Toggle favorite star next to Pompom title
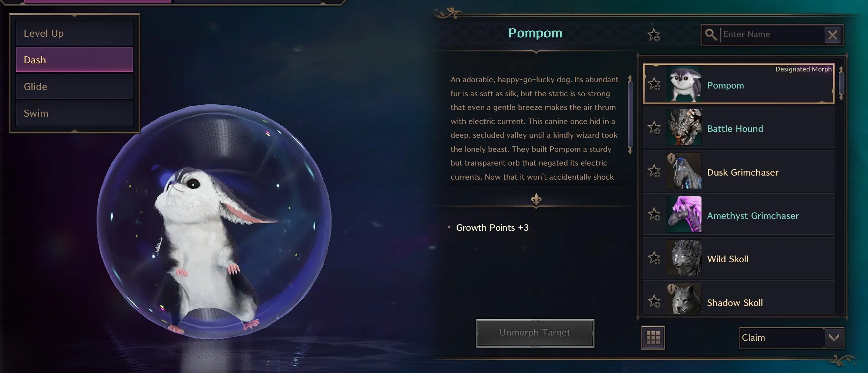868x373 pixels. [x=653, y=35]
